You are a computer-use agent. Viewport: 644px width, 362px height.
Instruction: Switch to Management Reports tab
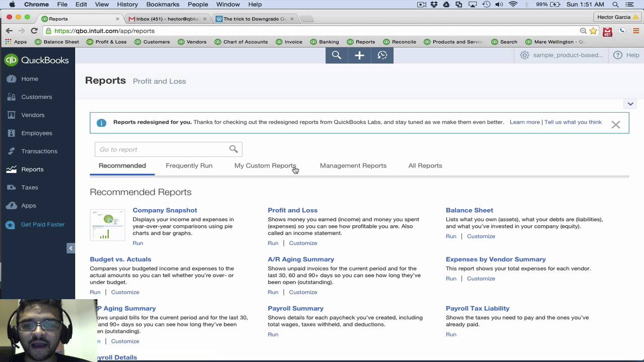tap(353, 165)
